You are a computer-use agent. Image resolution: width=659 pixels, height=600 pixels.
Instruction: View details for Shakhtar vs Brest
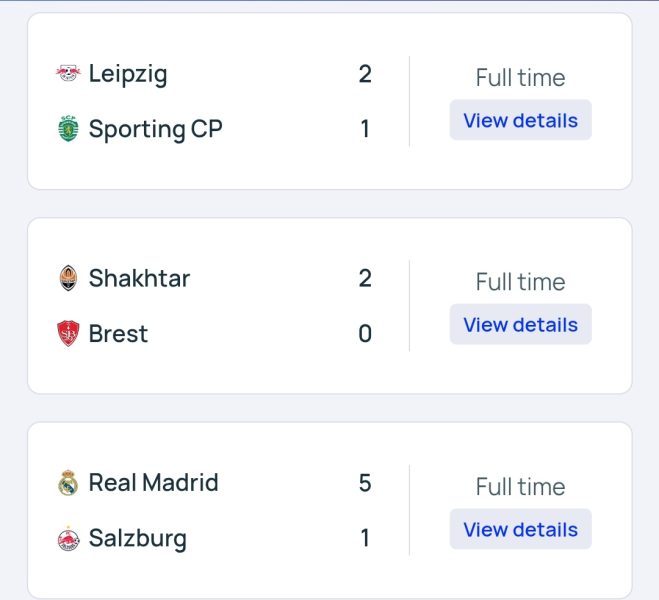pos(520,324)
